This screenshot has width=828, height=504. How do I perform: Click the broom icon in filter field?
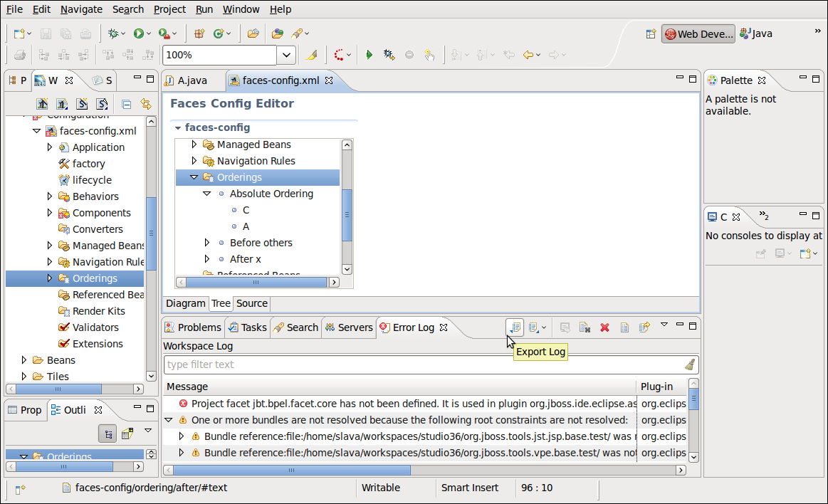pos(690,364)
